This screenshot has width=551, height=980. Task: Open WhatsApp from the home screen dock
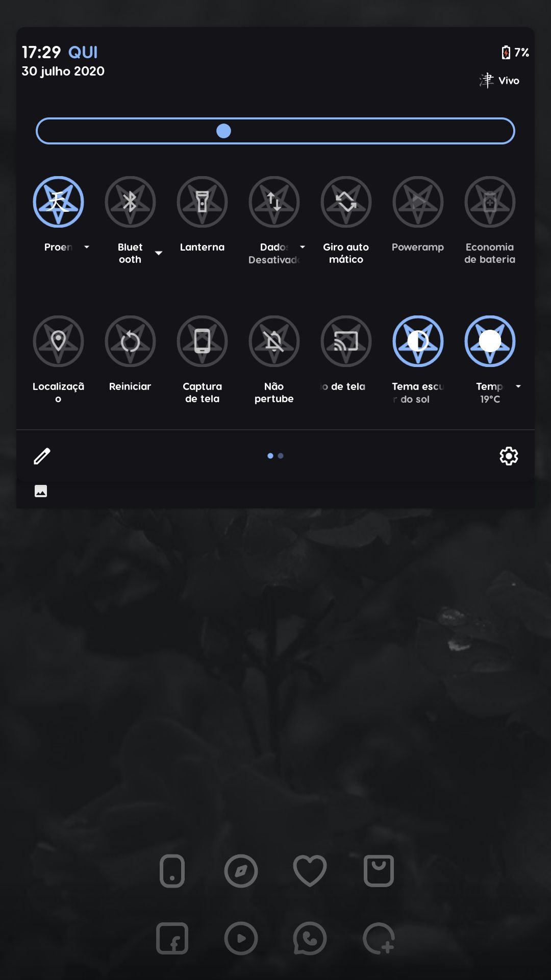coord(310,938)
